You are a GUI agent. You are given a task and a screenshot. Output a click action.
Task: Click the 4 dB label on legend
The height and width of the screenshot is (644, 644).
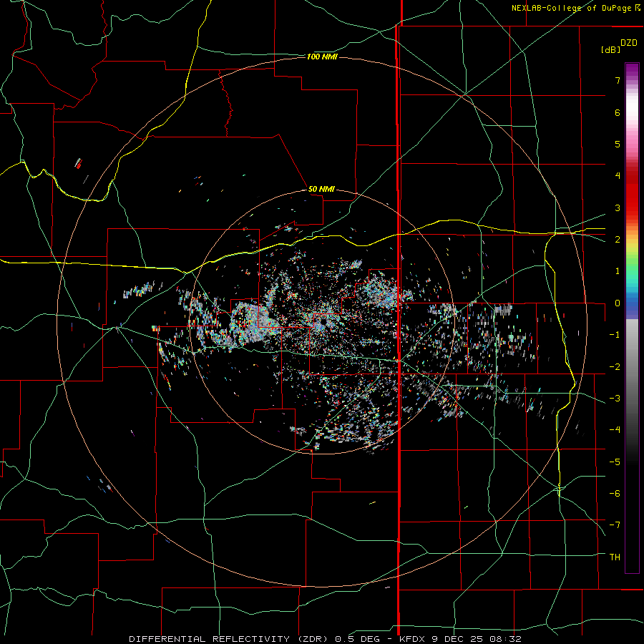coord(618,176)
